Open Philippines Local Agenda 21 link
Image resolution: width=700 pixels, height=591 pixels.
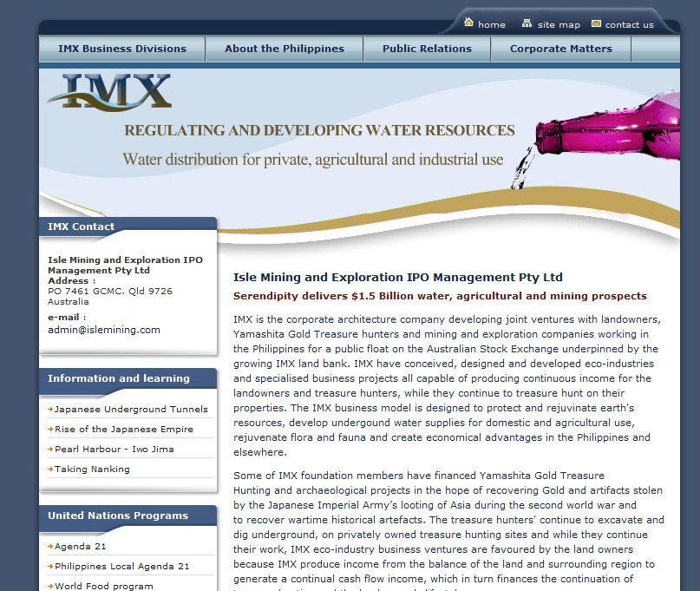[122, 567]
